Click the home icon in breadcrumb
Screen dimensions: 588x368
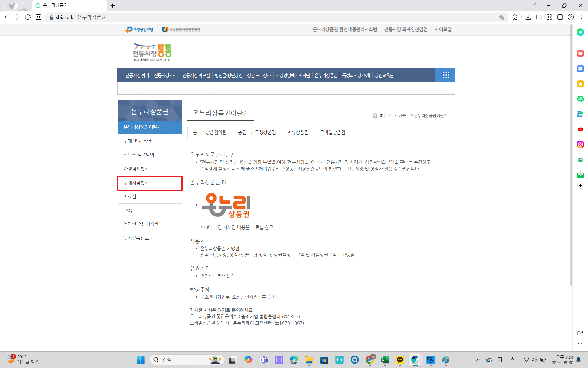[x=375, y=115]
